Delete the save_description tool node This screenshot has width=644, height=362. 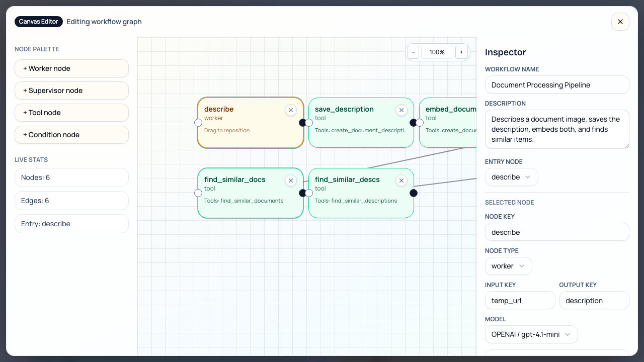pyautogui.click(x=401, y=110)
